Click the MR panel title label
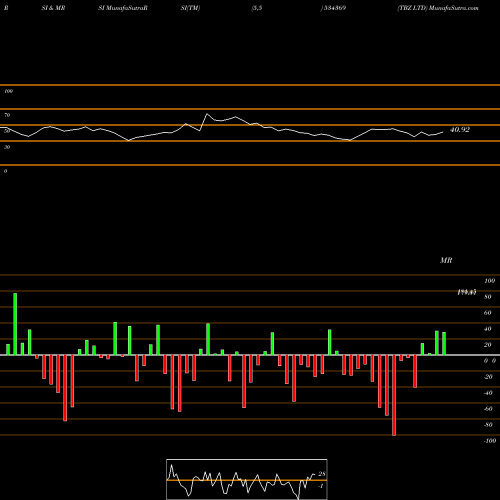The height and width of the screenshot is (500, 500). [x=446, y=260]
